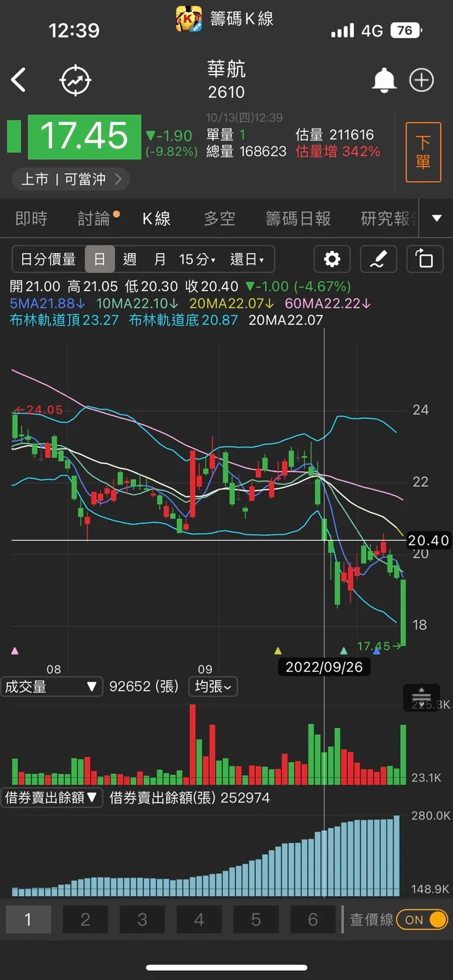Screen dimensions: 453x980
Task: Tap the 2022/09/26 date marker
Action: (324, 667)
